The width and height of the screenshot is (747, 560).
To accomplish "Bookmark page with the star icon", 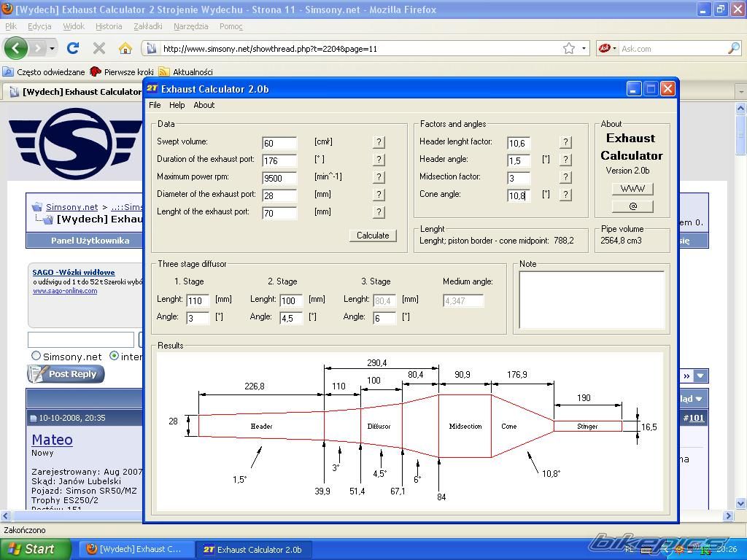I will (569, 48).
